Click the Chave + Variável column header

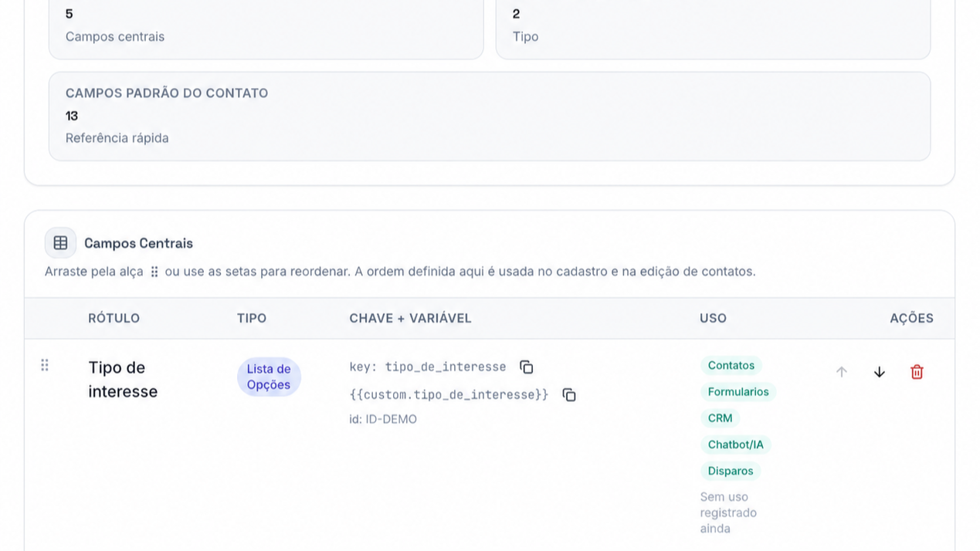[410, 318]
